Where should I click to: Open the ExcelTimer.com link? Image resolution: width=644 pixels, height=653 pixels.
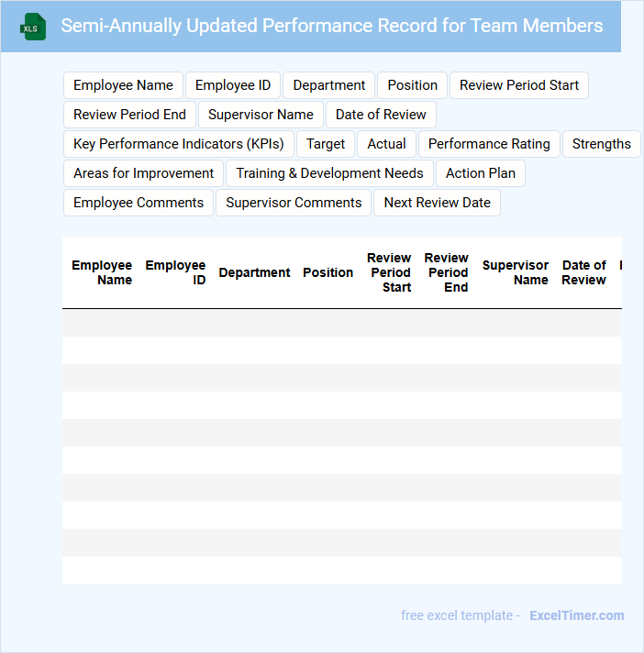click(577, 615)
